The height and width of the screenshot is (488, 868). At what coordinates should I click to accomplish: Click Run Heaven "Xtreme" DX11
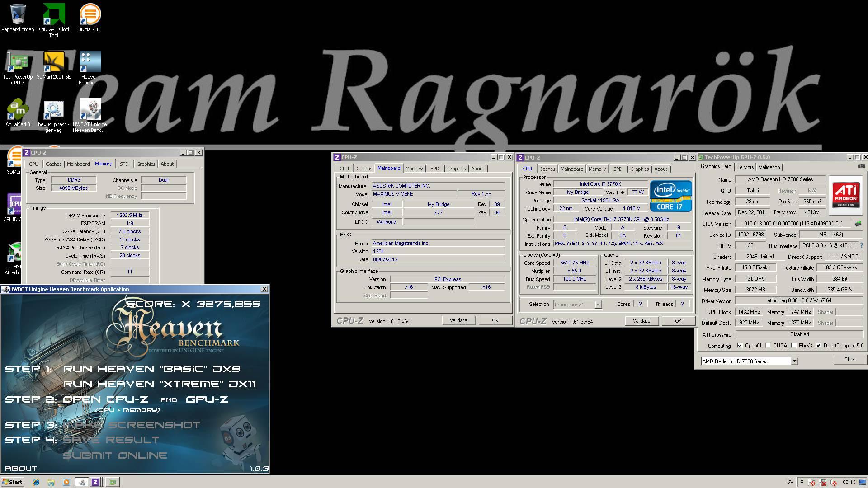tap(159, 384)
